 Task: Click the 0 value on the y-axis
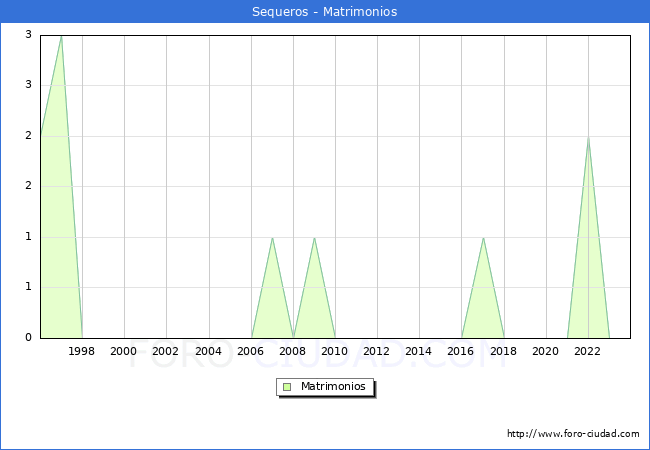(29, 338)
